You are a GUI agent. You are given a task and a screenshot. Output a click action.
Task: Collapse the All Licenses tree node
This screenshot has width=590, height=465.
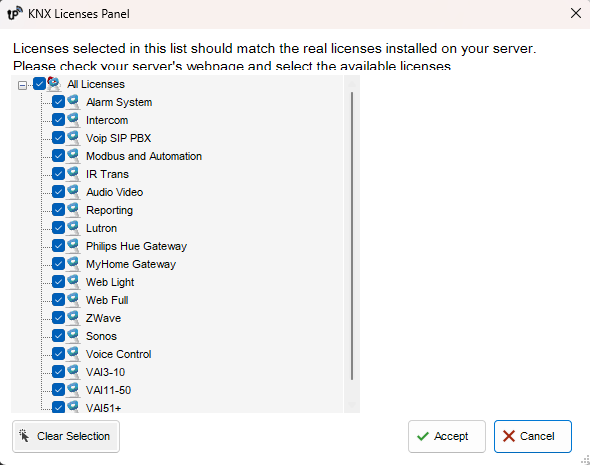tap(23, 85)
